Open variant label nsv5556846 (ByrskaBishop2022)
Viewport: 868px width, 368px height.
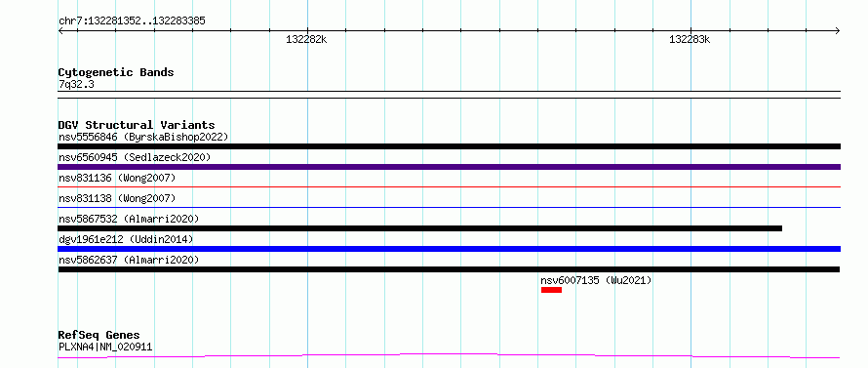pyautogui.click(x=143, y=137)
